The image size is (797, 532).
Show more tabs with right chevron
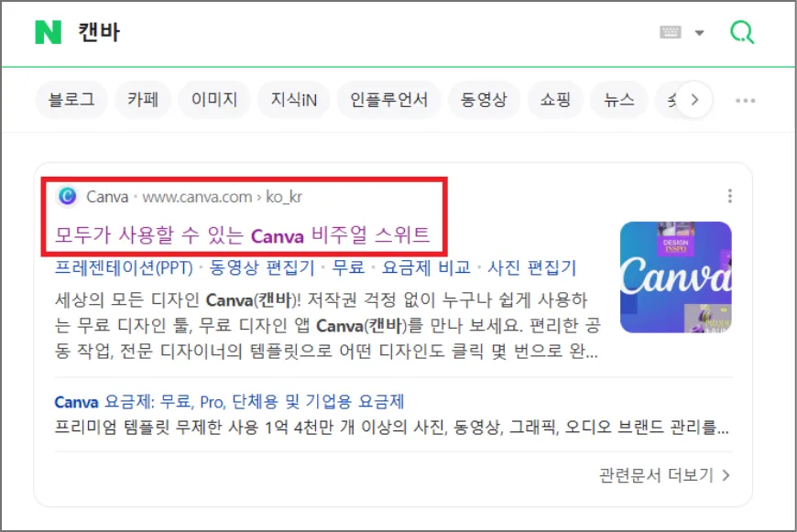(694, 100)
